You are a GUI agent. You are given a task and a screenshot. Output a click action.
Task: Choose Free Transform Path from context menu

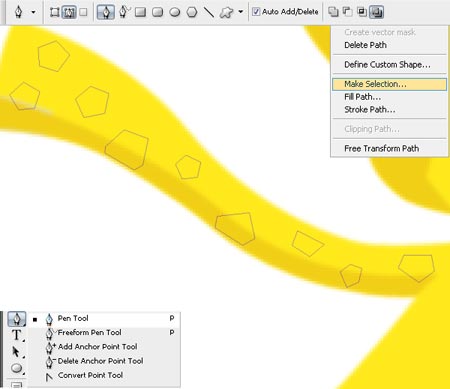(389, 148)
